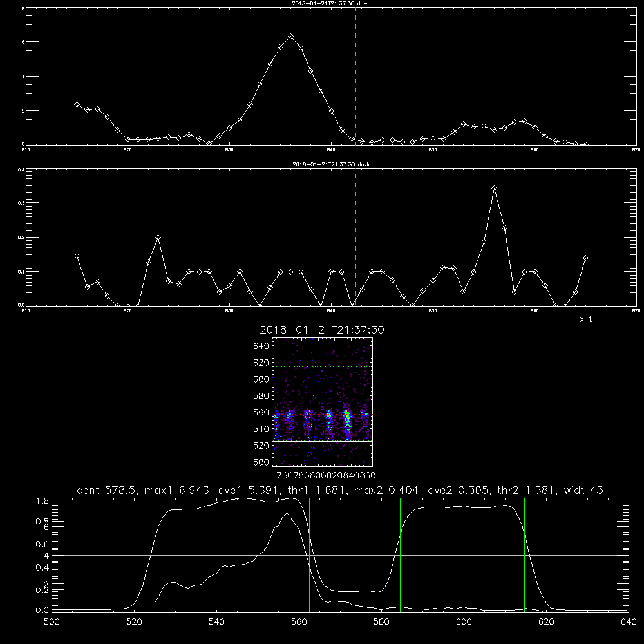The width and height of the screenshot is (644, 644).
Task: Click the '0.6' y-axis label of the bottom plot
Action: [43, 544]
